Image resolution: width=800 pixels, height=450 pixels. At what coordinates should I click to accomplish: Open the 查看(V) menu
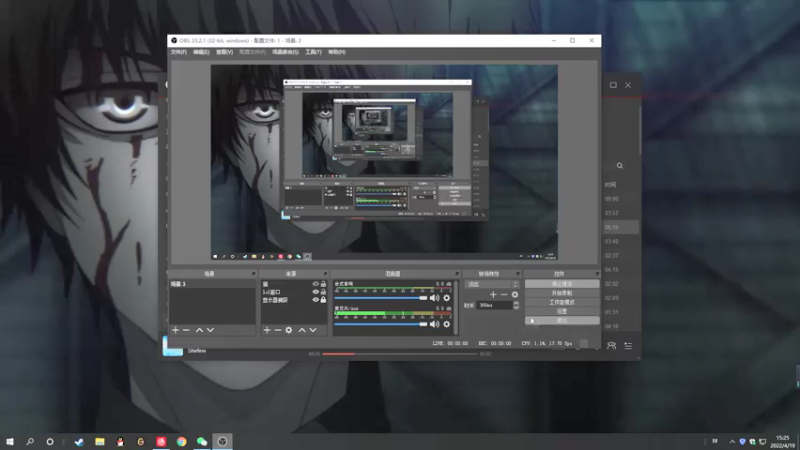pyautogui.click(x=224, y=52)
